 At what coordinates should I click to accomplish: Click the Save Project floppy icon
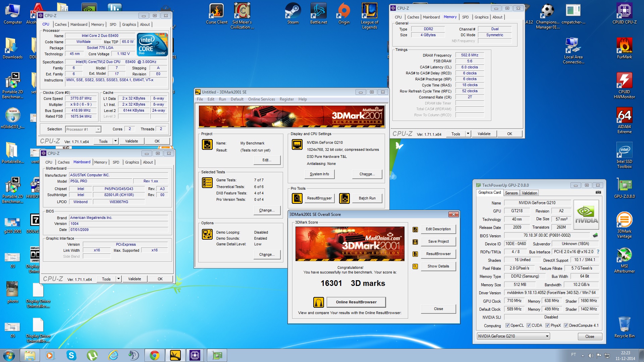tap(415, 242)
